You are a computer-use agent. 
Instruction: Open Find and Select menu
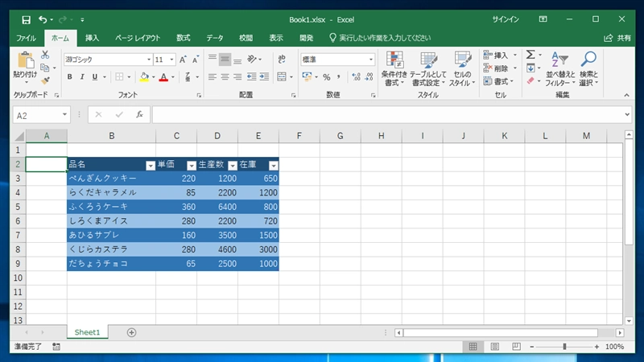click(588, 68)
